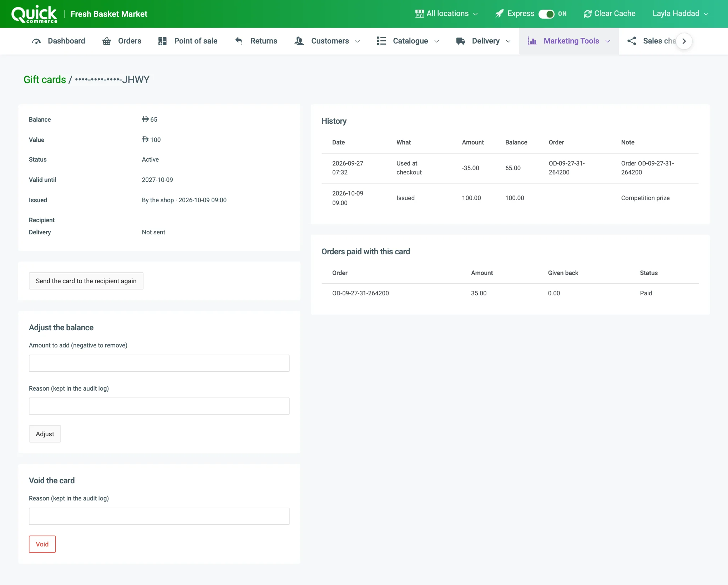Click the Returns arrow icon
The image size is (728, 585).
(239, 41)
